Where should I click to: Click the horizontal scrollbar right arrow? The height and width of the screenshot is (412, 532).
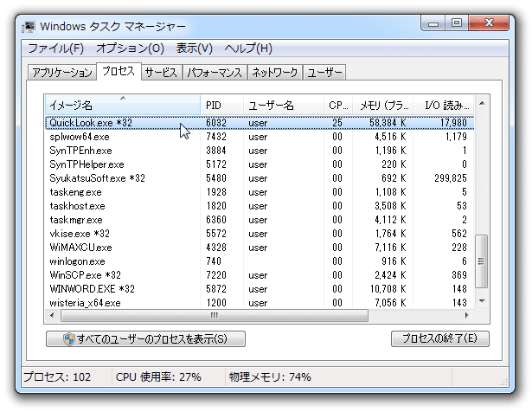coord(467,315)
